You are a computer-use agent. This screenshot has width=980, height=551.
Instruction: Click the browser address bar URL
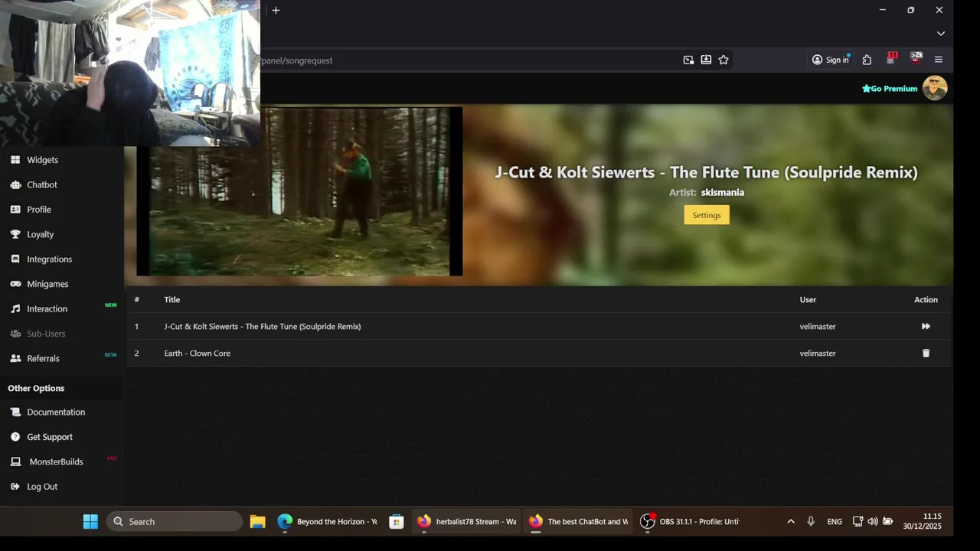tap(297, 60)
